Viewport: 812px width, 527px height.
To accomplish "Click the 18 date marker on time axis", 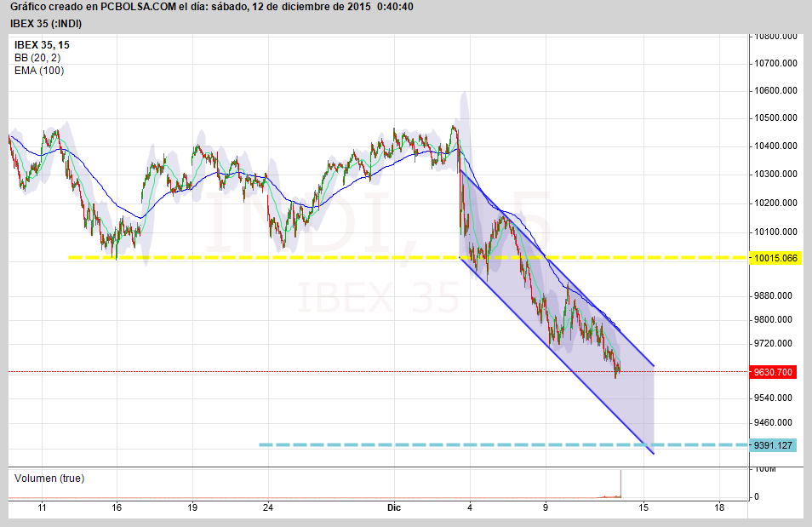I will tap(719, 507).
